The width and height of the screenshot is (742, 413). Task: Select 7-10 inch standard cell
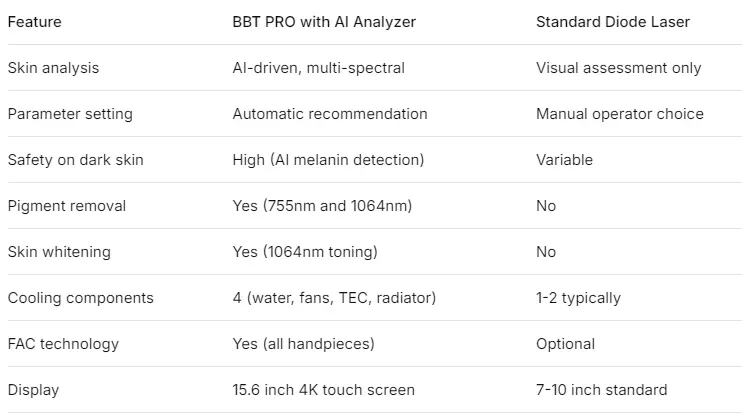click(601, 390)
